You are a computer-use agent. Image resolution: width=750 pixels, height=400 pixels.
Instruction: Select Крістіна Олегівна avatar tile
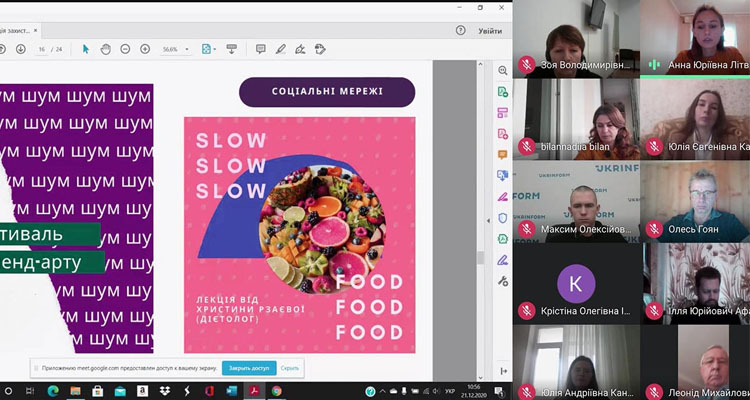click(x=576, y=284)
